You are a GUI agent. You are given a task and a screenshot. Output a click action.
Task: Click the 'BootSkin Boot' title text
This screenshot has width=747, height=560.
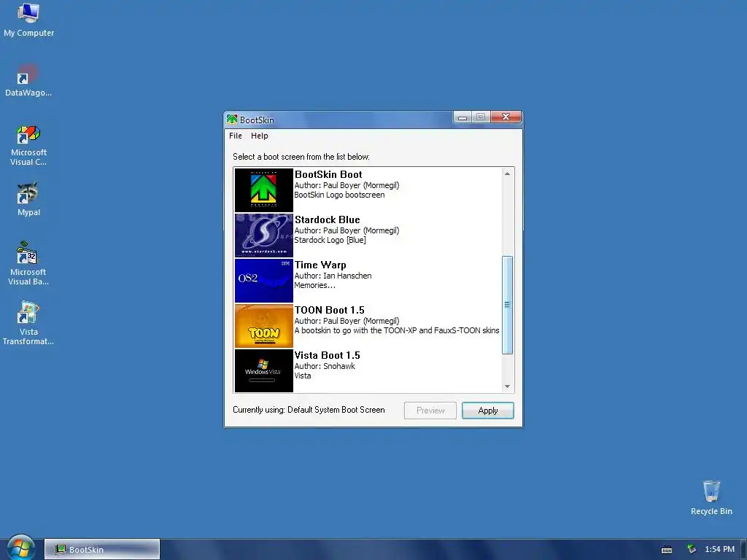(x=328, y=174)
